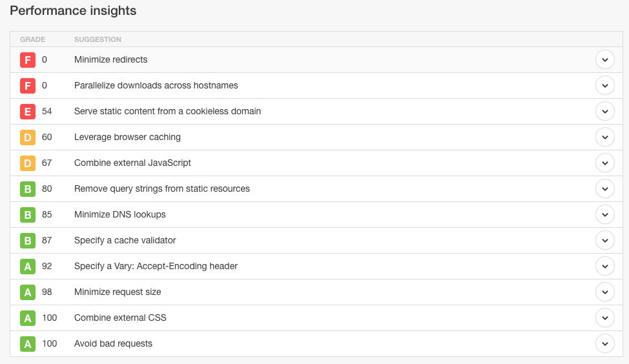629x364 pixels.
Task: Expand the Minimize redirects suggestion chevron
Action: tap(604, 59)
